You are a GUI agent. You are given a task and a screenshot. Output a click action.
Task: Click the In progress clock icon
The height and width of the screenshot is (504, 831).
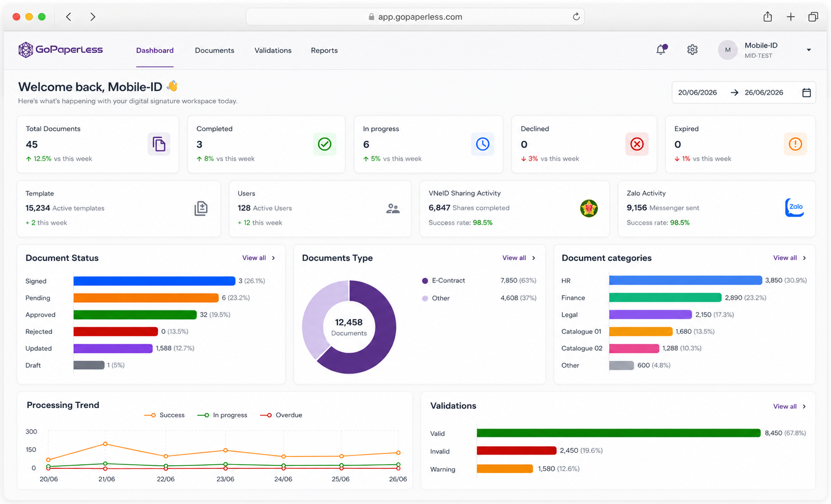pos(483,144)
